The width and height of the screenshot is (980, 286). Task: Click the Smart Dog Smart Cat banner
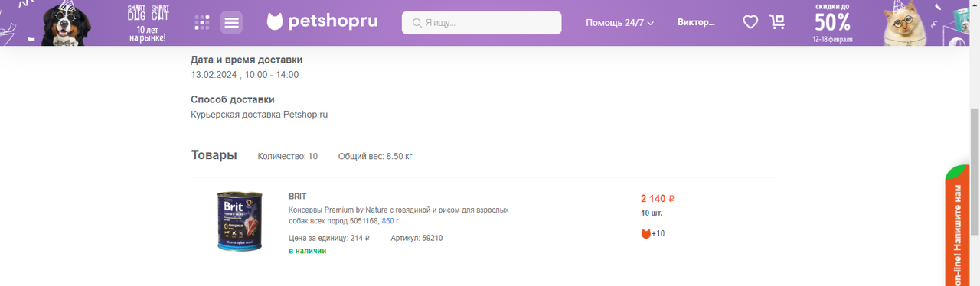click(x=148, y=22)
